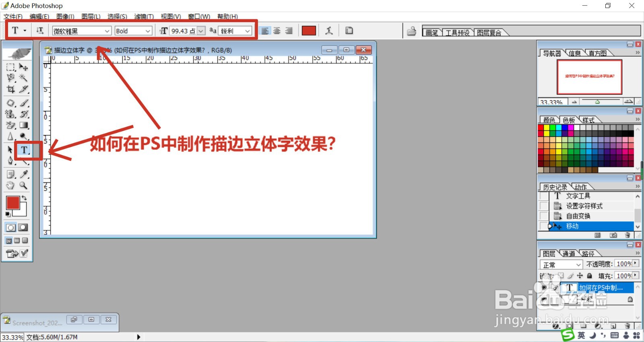This screenshot has height=342, width=644.
Task: Open the 文件(F) menu
Action: click(13, 16)
